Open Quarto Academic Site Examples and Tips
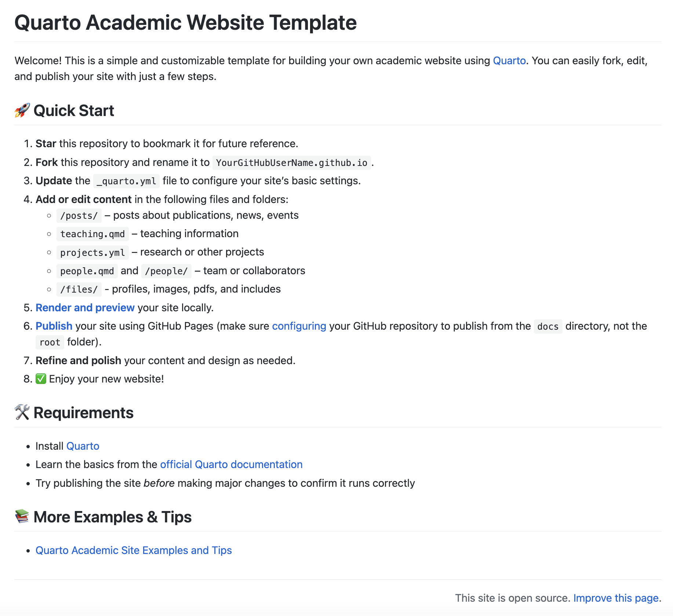 (x=134, y=550)
